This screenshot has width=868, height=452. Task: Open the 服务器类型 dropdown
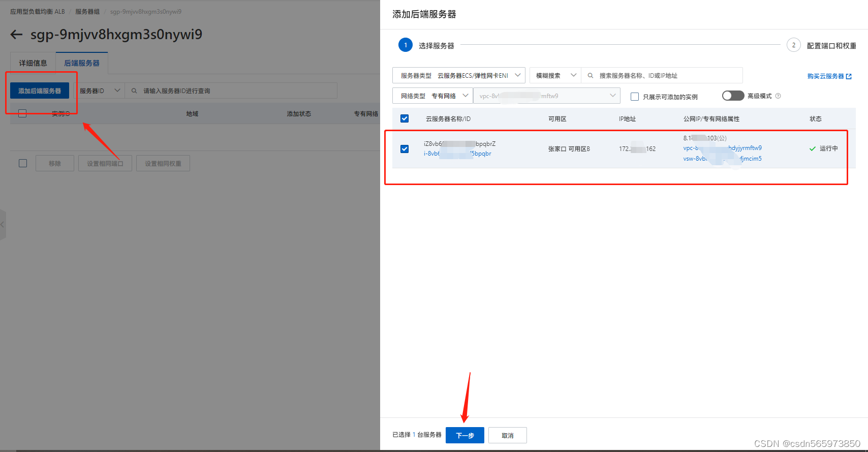pyautogui.click(x=459, y=75)
